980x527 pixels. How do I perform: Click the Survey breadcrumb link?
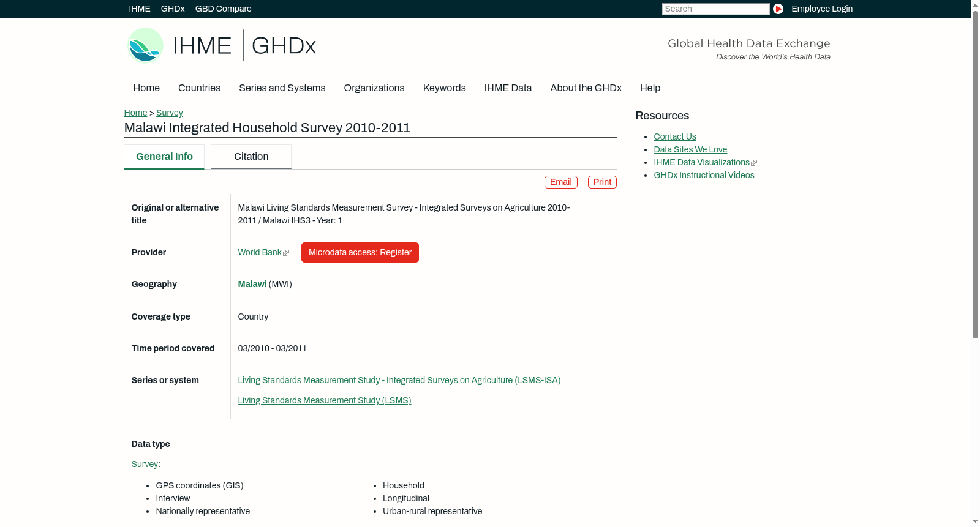point(170,113)
